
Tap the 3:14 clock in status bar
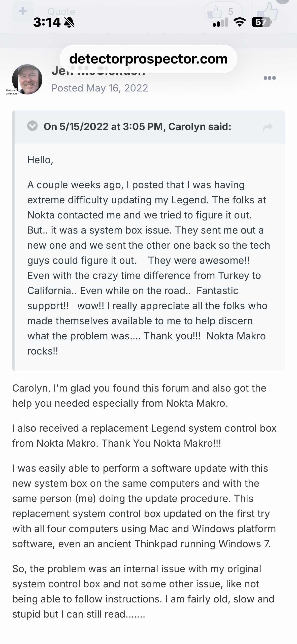47,23
